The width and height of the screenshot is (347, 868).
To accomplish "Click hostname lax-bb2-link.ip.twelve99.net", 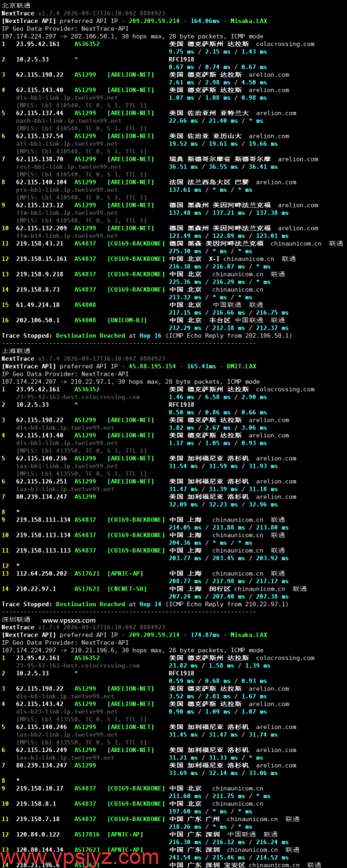I will [x=67, y=734].
